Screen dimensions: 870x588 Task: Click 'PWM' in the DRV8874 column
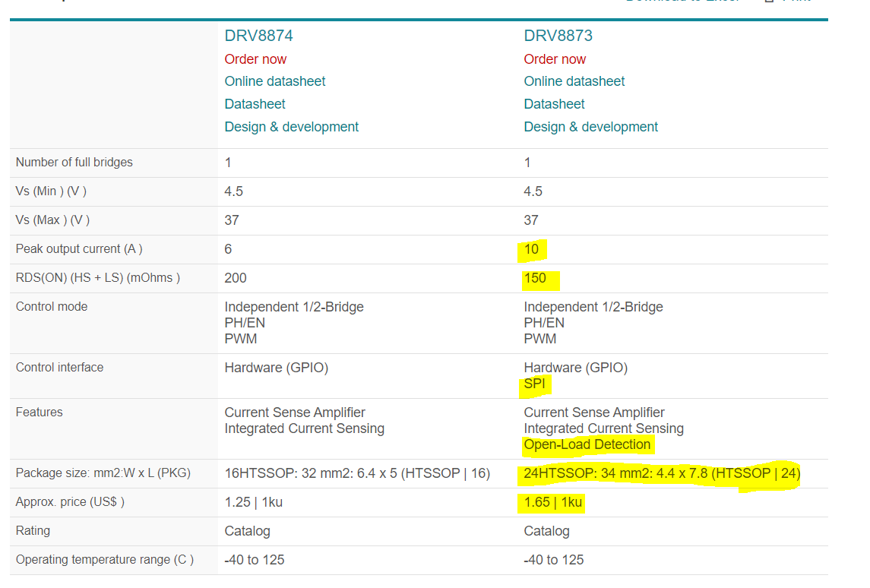(240, 339)
